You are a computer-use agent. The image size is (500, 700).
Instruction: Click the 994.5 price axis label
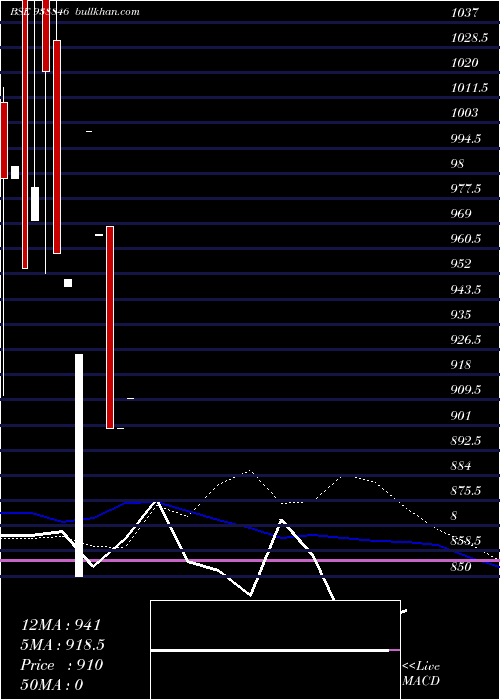[466, 139]
